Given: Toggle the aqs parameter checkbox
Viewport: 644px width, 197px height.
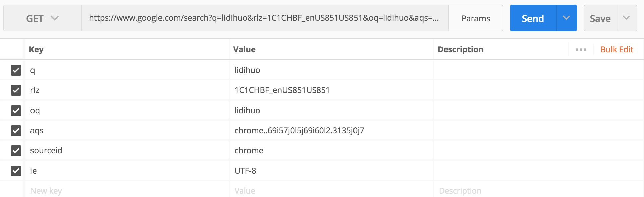Looking at the screenshot, I should click(16, 131).
